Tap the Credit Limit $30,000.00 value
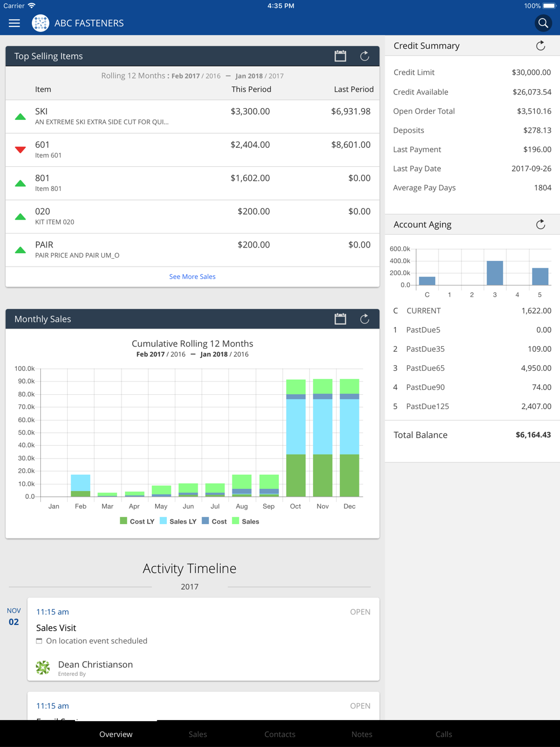The image size is (560, 747). coord(531,72)
